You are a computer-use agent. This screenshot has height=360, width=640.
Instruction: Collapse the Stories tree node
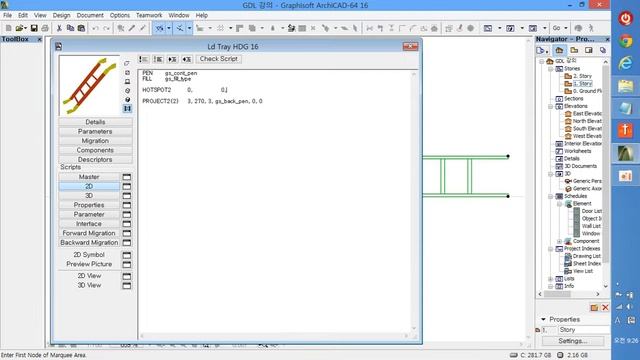(551, 69)
